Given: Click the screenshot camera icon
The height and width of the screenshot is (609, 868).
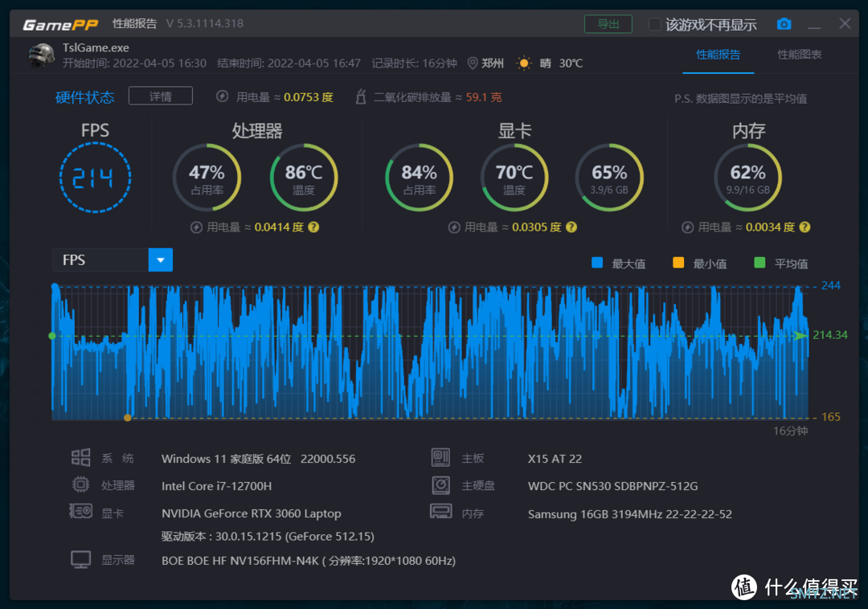Looking at the screenshot, I should pyautogui.click(x=784, y=24).
